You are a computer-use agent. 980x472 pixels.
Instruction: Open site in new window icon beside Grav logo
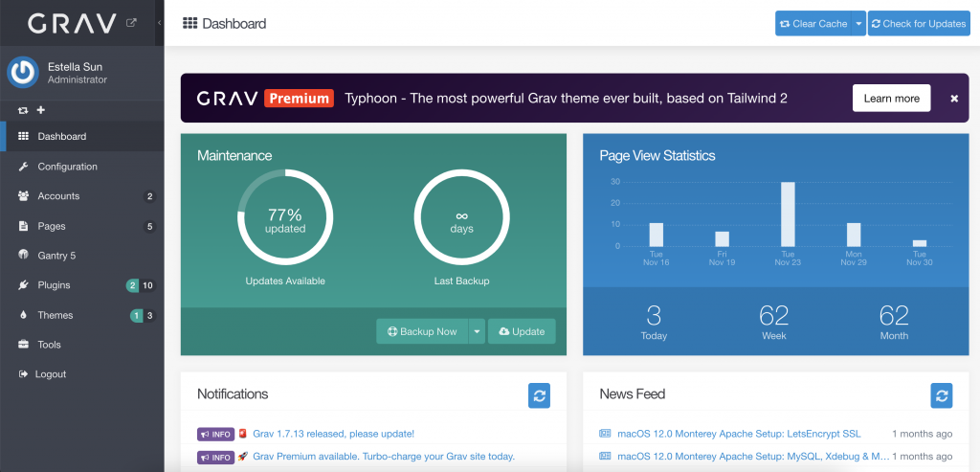[x=131, y=23]
